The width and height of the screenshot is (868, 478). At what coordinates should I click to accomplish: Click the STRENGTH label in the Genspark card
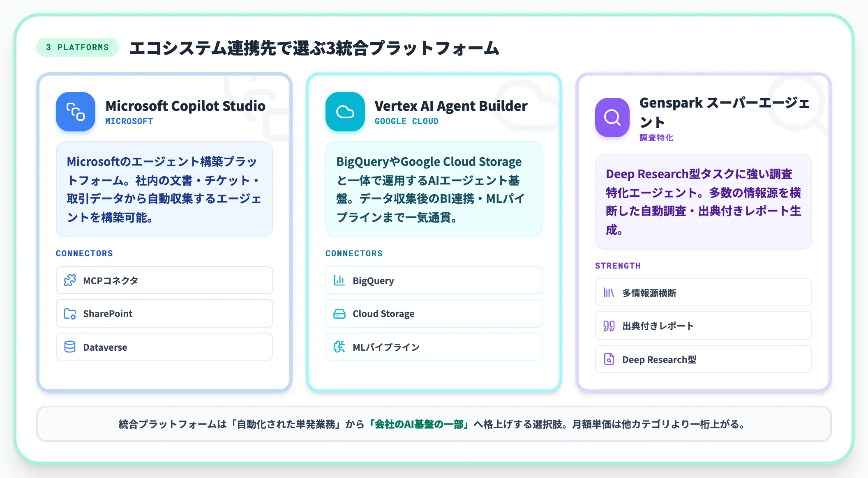[618, 266]
